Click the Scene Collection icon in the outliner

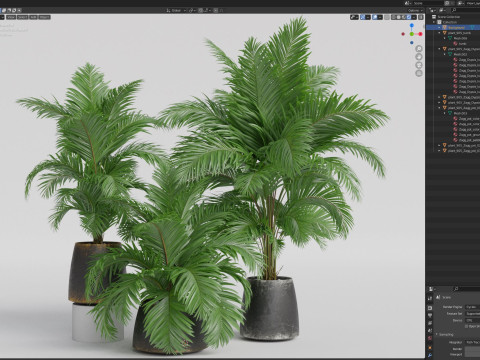[x=434, y=17]
